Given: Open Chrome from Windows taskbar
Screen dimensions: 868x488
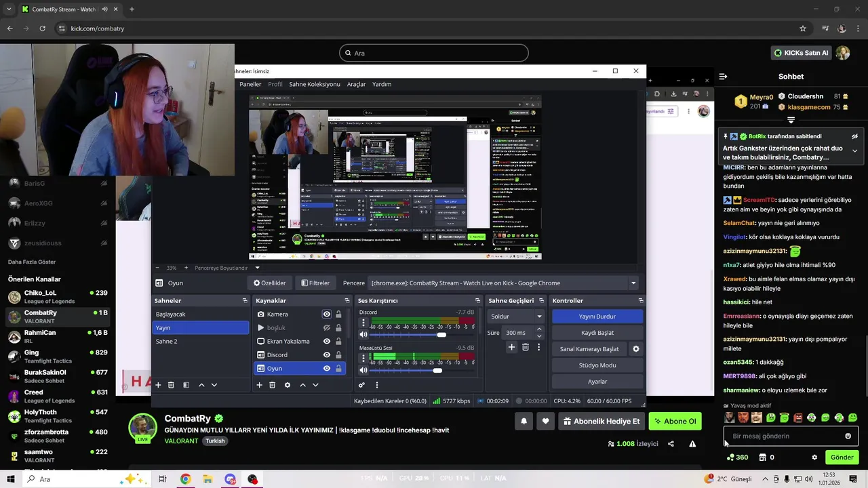Looking at the screenshot, I should tap(185, 479).
